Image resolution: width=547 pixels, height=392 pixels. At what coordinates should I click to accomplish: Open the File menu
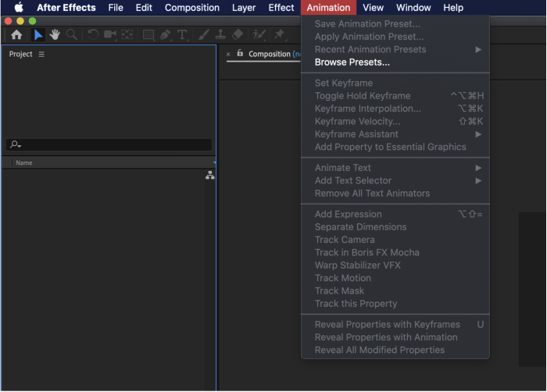click(116, 7)
